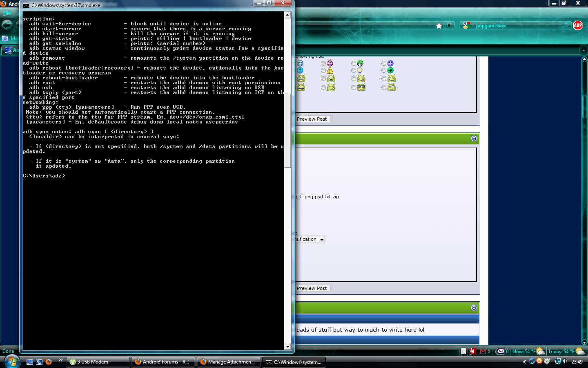The height and width of the screenshot is (368, 588).
Task: Launch Firefox from the Quick Launch bar
Action: (x=49, y=361)
